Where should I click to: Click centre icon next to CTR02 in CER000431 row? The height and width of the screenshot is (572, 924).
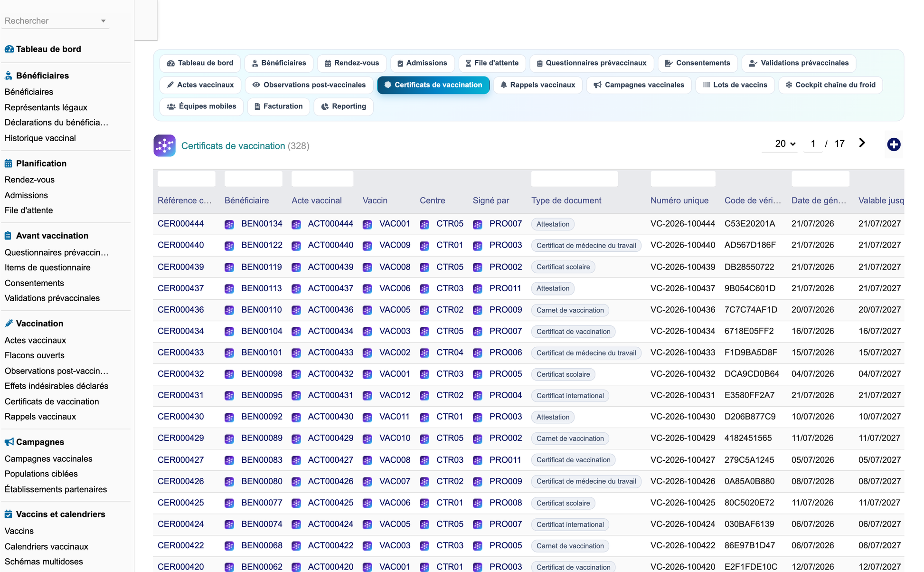click(x=424, y=396)
